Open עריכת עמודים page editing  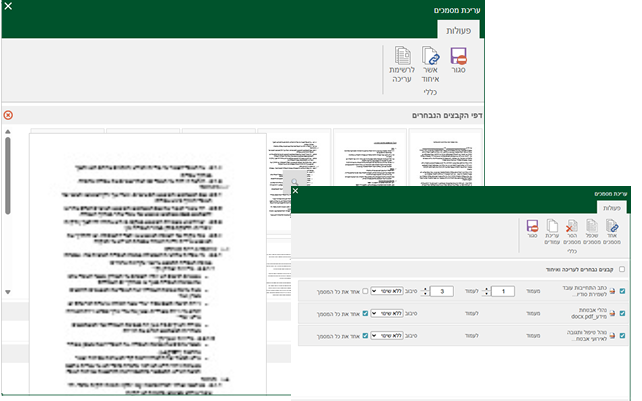(552, 226)
